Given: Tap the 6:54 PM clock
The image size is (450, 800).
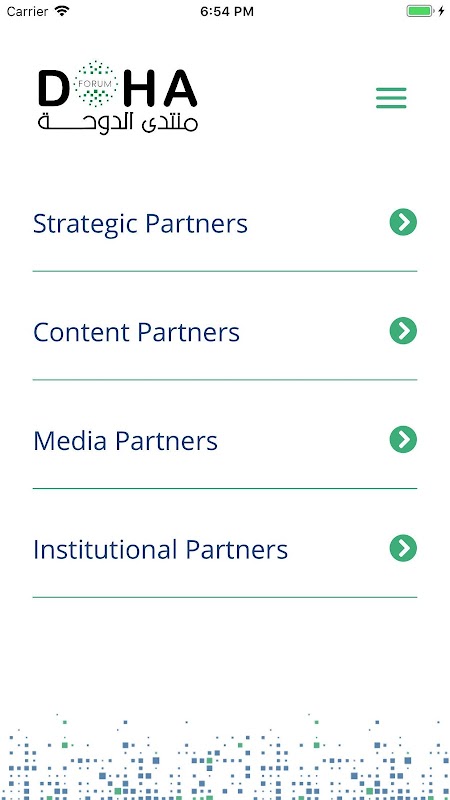Looking at the screenshot, I should pos(227,12).
